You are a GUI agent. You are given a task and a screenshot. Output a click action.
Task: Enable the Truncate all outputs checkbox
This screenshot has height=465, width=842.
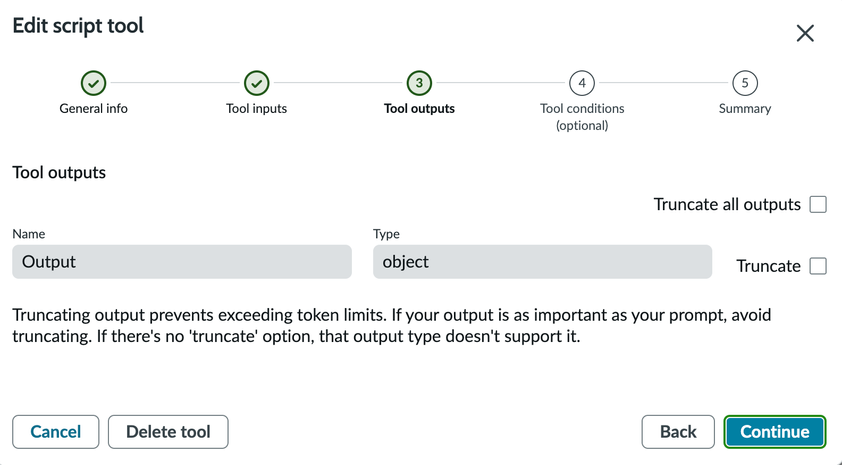click(x=818, y=204)
